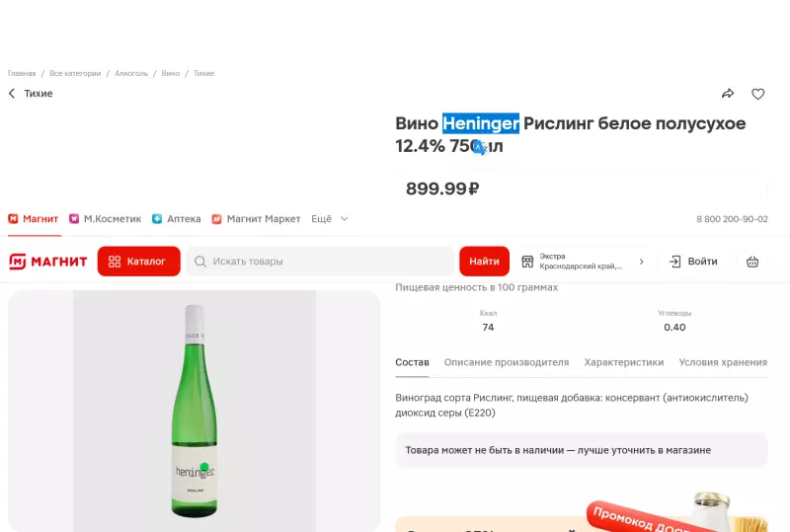The width and height of the screenshot is (790, 532).
Task: Open the shopping basket icon
Action: (752, 262)
